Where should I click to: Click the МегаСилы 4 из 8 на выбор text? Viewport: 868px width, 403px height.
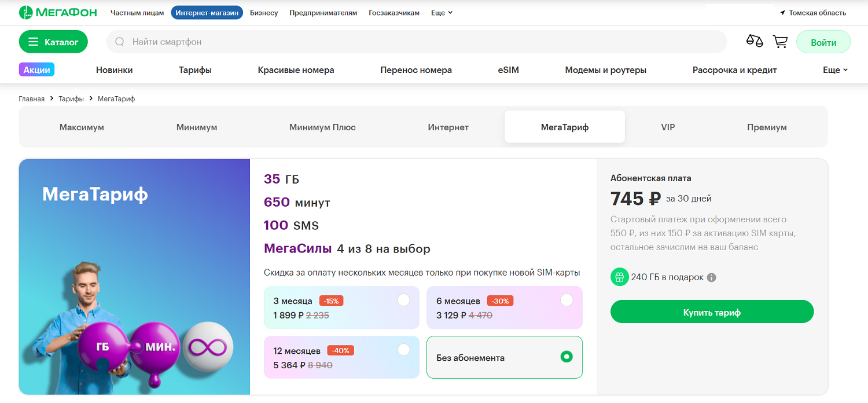(x=347, y=249)
